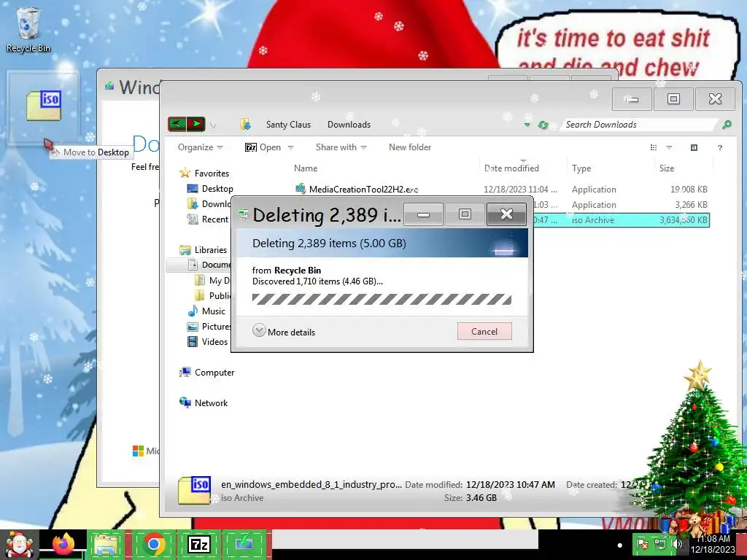This screenshot has height=560, width=747.
Task: Click the Deleting dialog title icon
Action: 244,215
